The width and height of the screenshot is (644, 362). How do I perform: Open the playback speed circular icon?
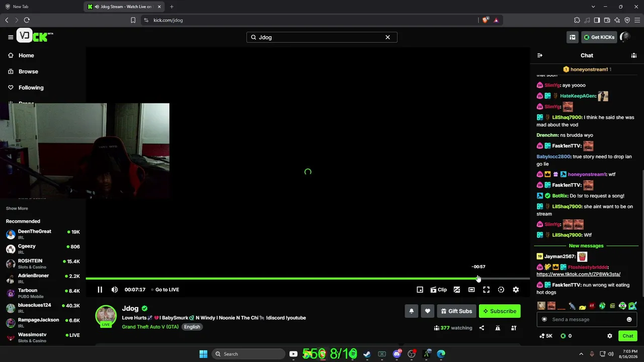click(501, 290)
